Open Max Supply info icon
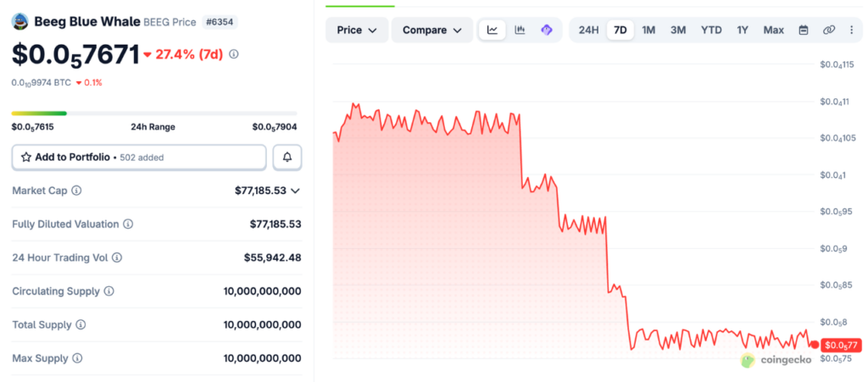Screen dimensions: 868x382 coord(77,358)
